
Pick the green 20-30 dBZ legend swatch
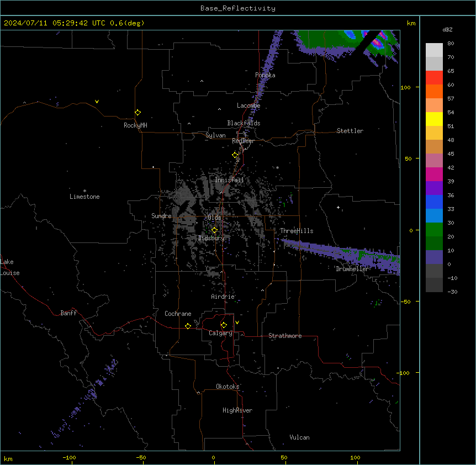[434, 230]
